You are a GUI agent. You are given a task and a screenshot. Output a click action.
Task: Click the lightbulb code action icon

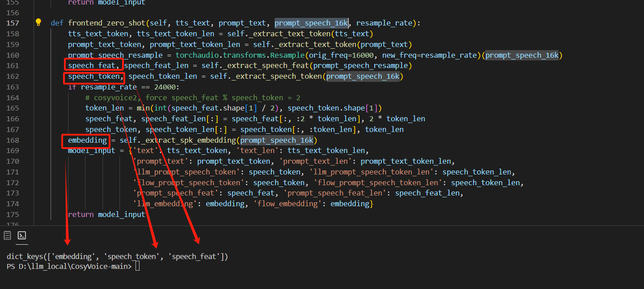point(38,22)
